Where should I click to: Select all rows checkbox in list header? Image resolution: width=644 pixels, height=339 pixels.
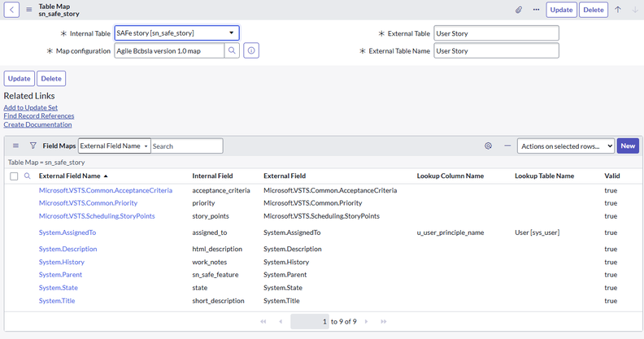[14, 176]
